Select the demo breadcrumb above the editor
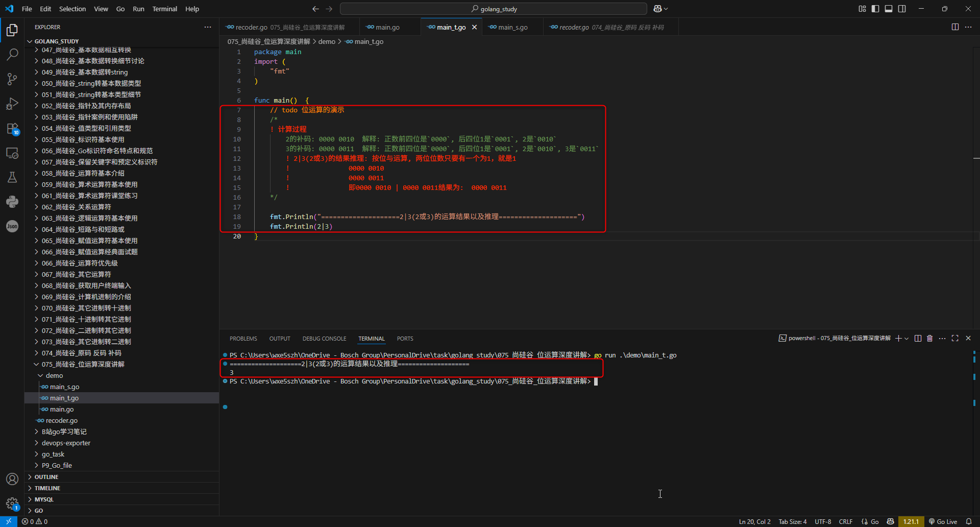 [327, 41]
